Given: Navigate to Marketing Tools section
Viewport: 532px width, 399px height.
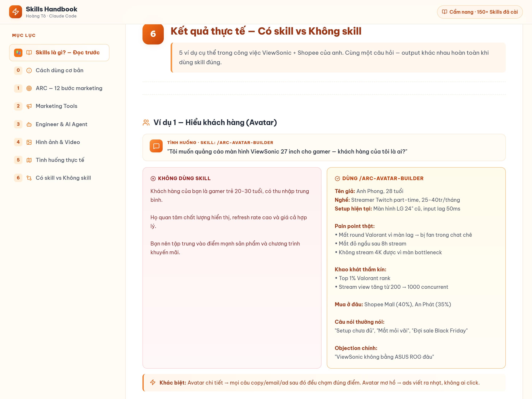Looking at the screenshot, I should coord(59,106).
